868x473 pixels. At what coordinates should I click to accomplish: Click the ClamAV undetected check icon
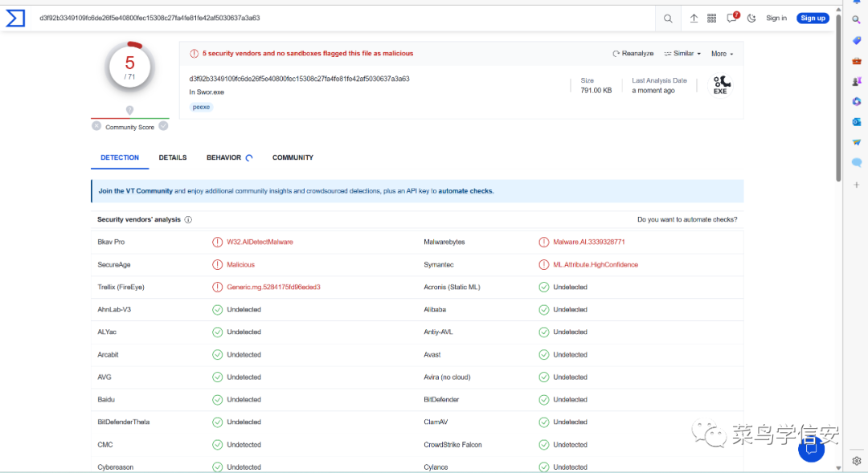tap(544, 422)
